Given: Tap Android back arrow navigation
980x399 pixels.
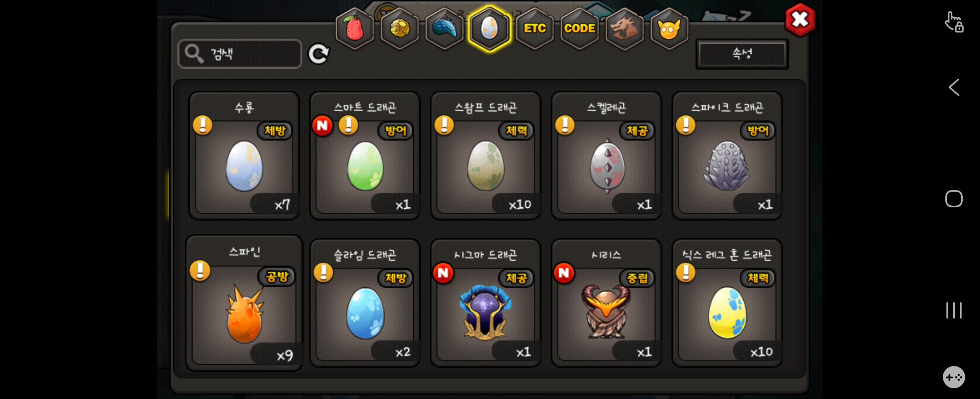Looking at the screenshot, I should click(954, 87).
